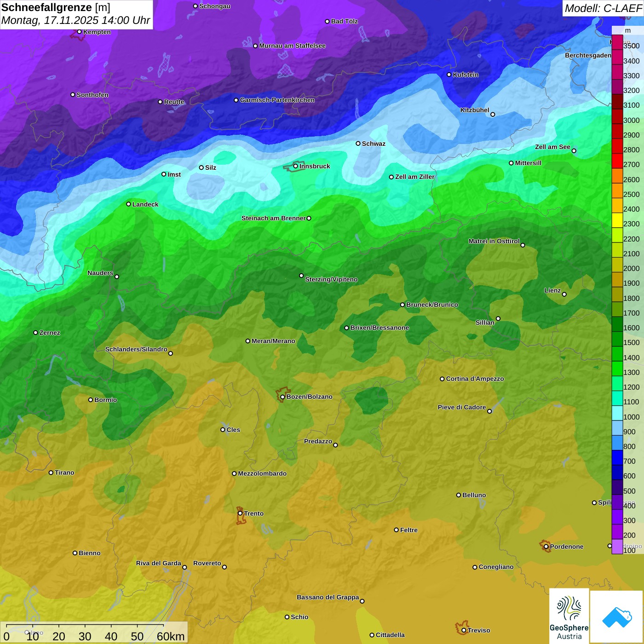Click the Landeck marker dot
Viewport: 644px width, 644px height.
129,204
